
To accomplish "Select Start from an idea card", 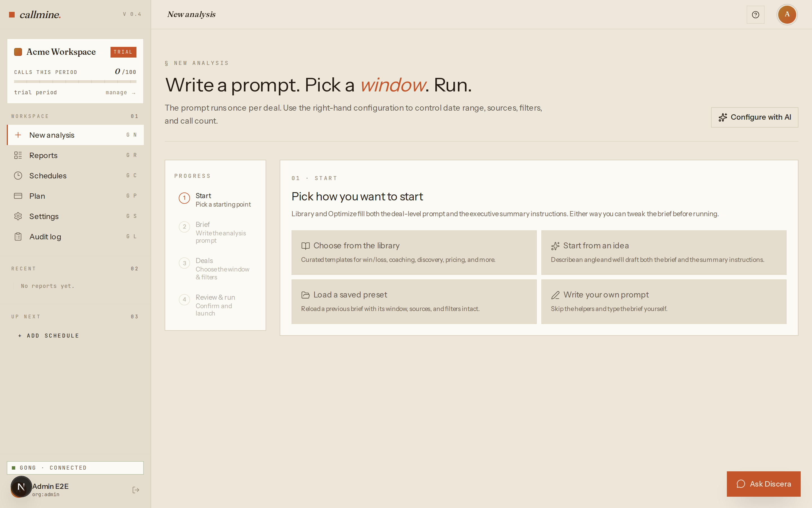I will click(x=664, y=252).
